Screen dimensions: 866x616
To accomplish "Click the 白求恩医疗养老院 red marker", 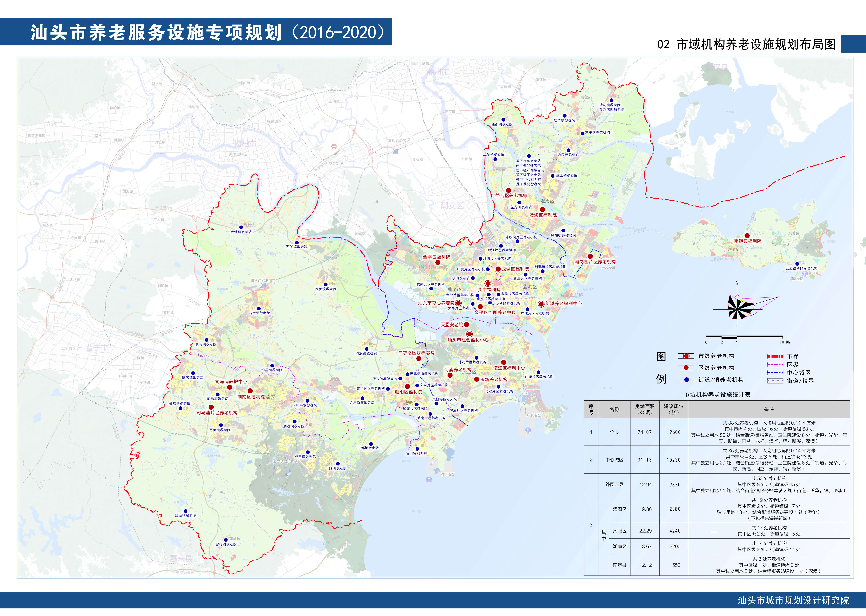I will point(419,358).
